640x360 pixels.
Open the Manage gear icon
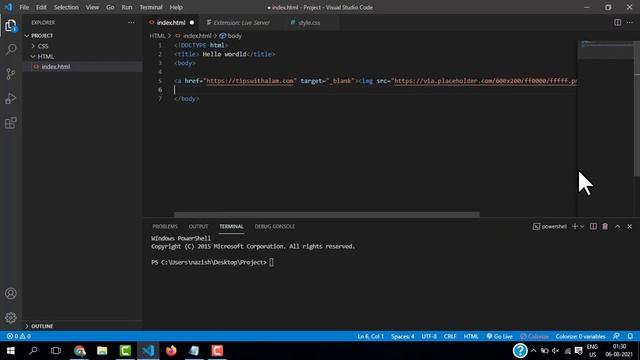pos(11,317)
